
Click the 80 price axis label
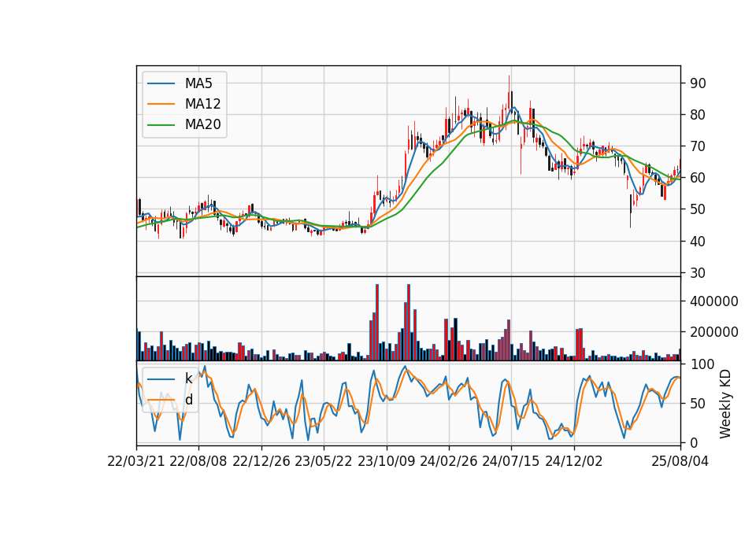pyautogui.click(x=698, y=115)
